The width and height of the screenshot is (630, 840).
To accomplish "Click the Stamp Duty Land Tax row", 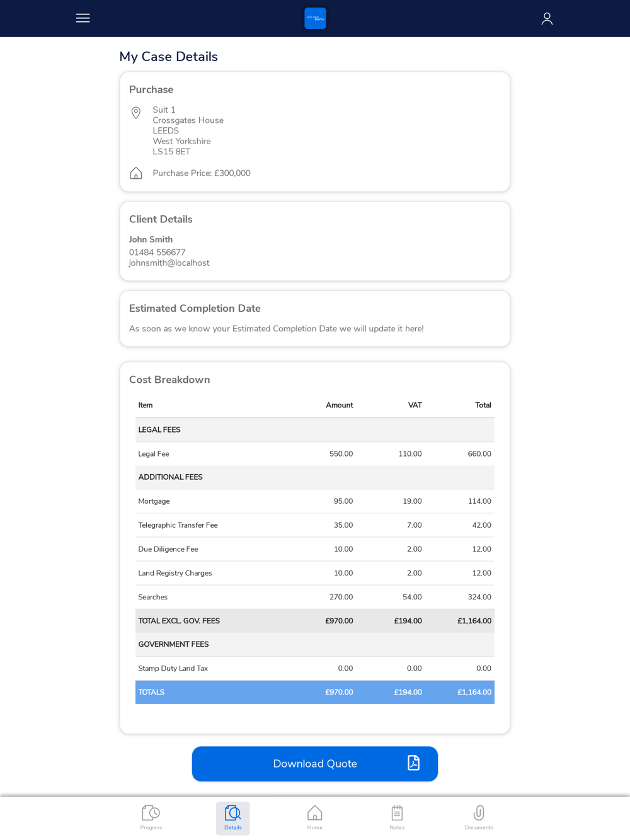I will 315,668.
